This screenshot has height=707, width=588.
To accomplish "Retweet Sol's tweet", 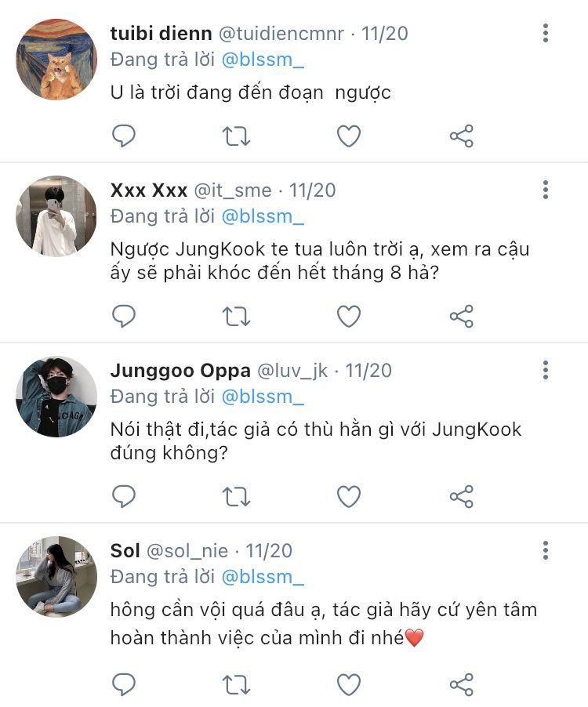I will pyautogui.click(x=236, y=683).
